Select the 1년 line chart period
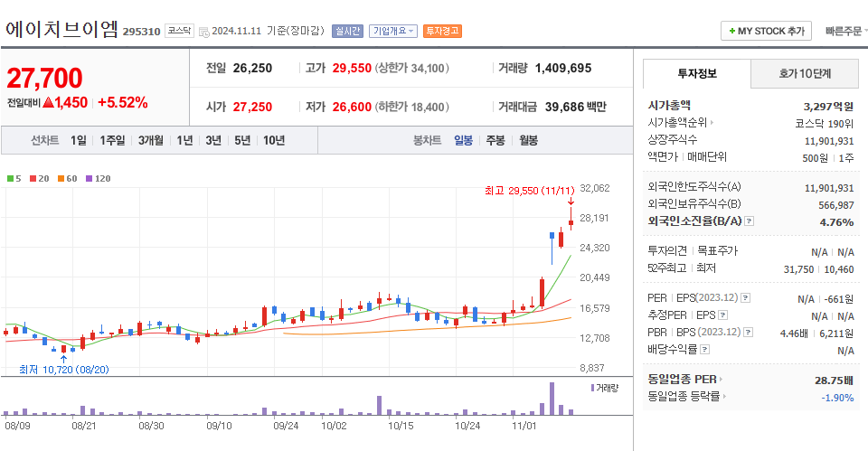 coord(184,141)
